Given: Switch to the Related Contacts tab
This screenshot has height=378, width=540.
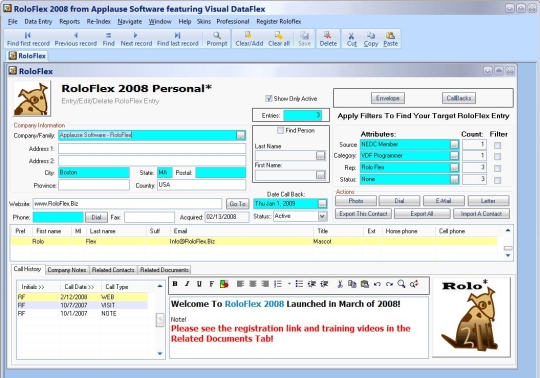Looking at the screenshot, I should pyautogui.click(x=113, y=270).
